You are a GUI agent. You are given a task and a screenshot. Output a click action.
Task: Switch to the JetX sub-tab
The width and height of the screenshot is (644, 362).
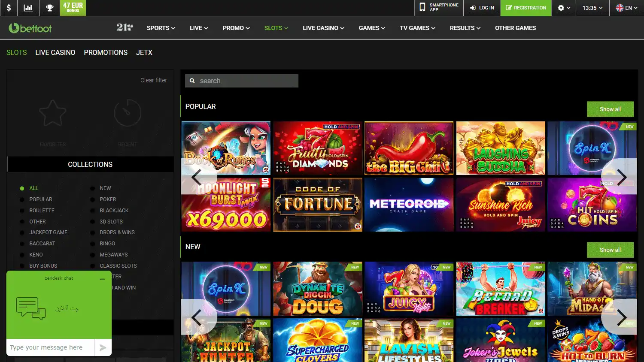pyautogui.click(x=144, y=52)
